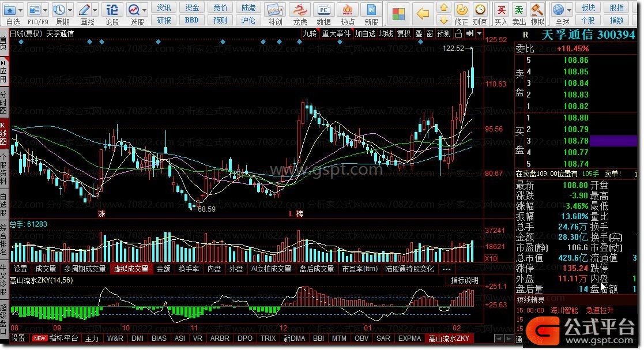This screenshot has width=644, height=350.
Task: Click the BBD toolbar button
Action: (192, 20)
